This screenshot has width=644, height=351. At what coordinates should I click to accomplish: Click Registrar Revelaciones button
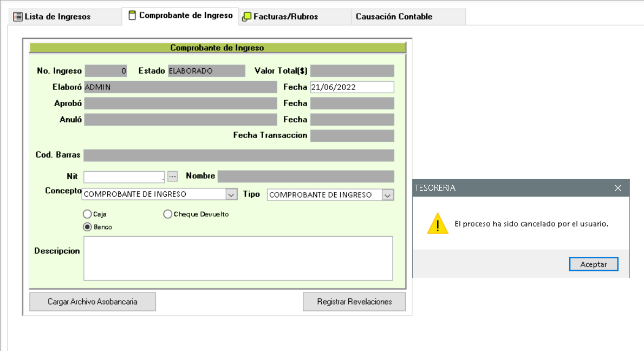(354, 302)
